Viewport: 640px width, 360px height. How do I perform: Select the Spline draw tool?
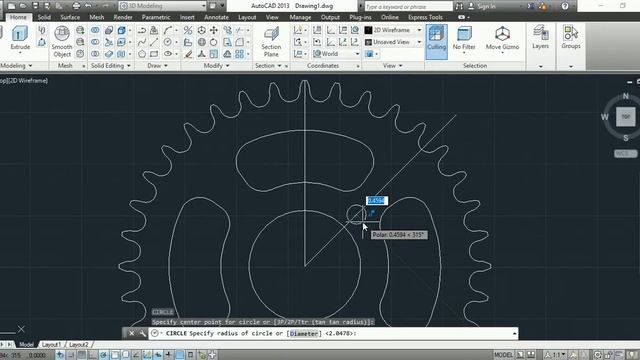(x=142, y=42)
